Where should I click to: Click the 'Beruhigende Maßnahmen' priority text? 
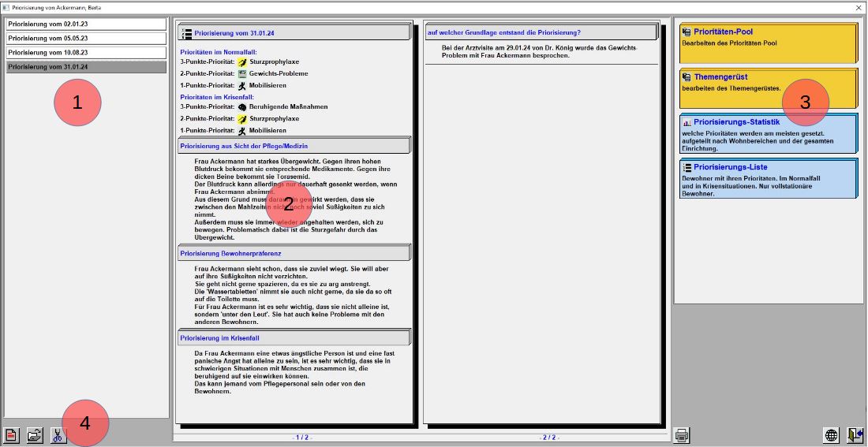pyautogui.click(x=288, y=107)
